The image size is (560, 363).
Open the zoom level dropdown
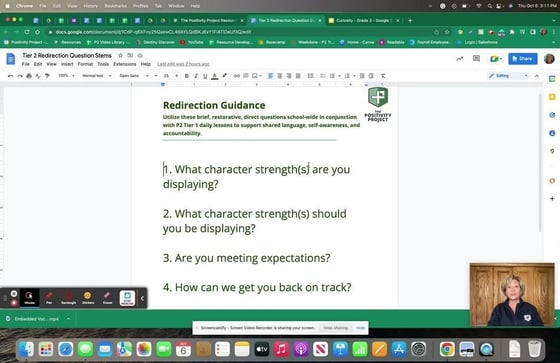tap(66, 76)
